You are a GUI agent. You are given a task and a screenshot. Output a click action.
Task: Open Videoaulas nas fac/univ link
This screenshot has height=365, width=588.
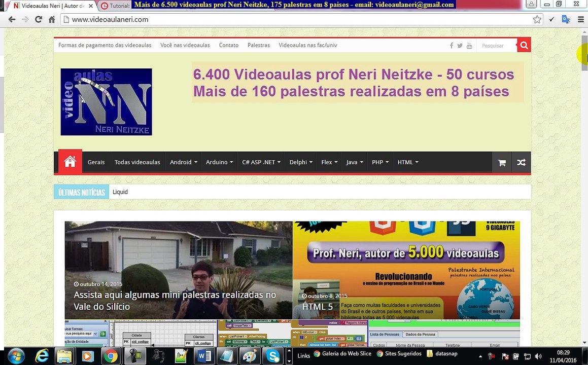[308, 45]
